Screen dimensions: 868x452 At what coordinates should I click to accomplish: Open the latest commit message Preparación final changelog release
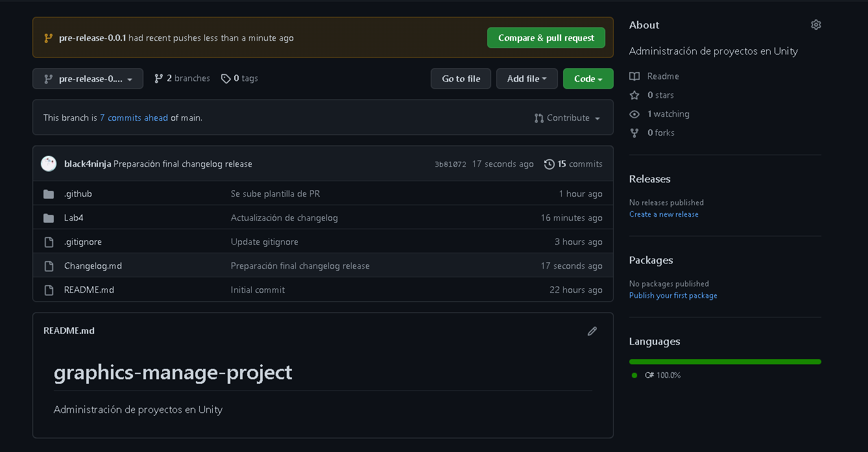click(x=183, y=164)
